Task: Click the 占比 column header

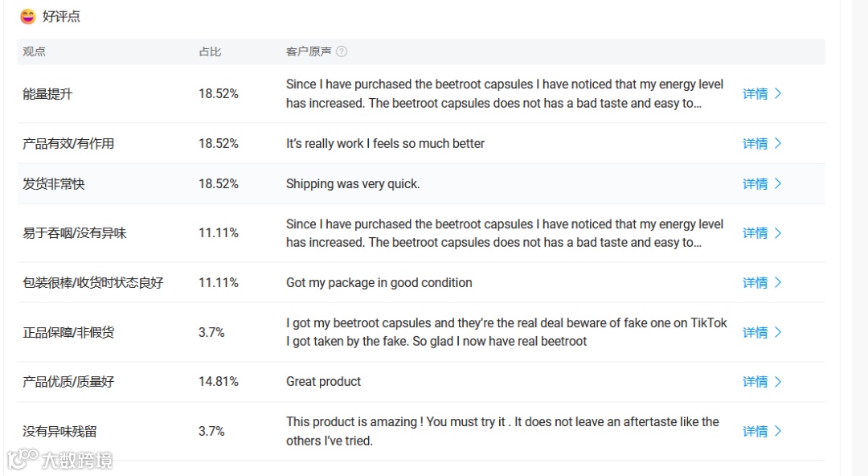Action: click(210, 51)
